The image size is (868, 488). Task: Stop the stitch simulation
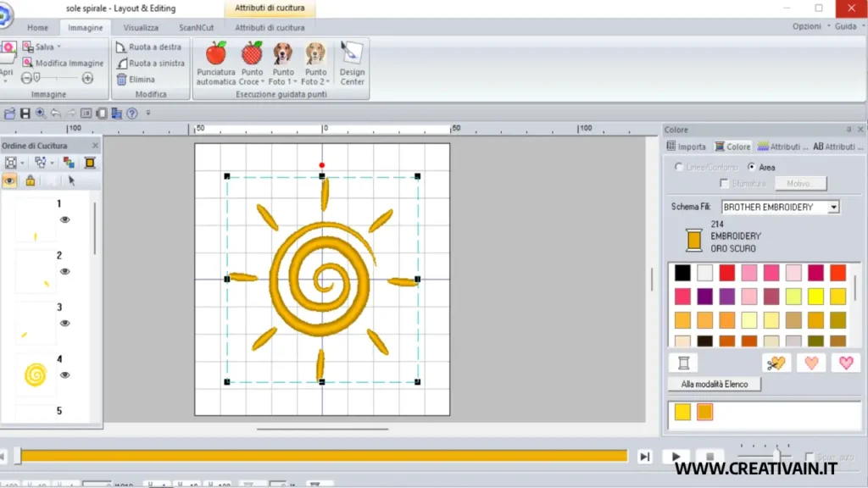(709, 457)
